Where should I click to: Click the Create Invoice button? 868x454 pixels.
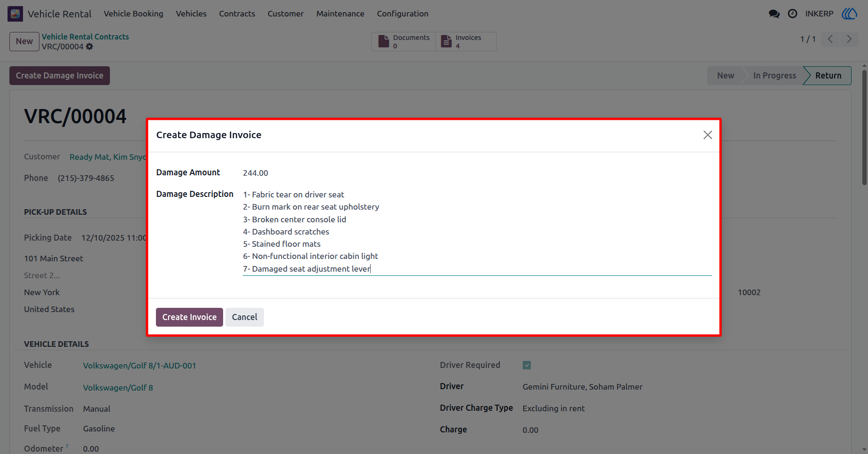(189, 317)
